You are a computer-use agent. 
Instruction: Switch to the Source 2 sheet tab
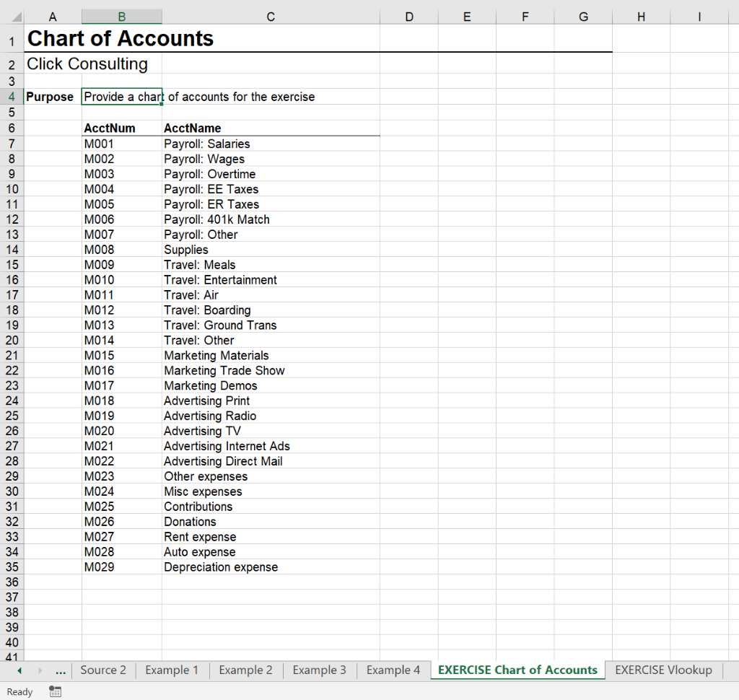[x=103, y=670]
